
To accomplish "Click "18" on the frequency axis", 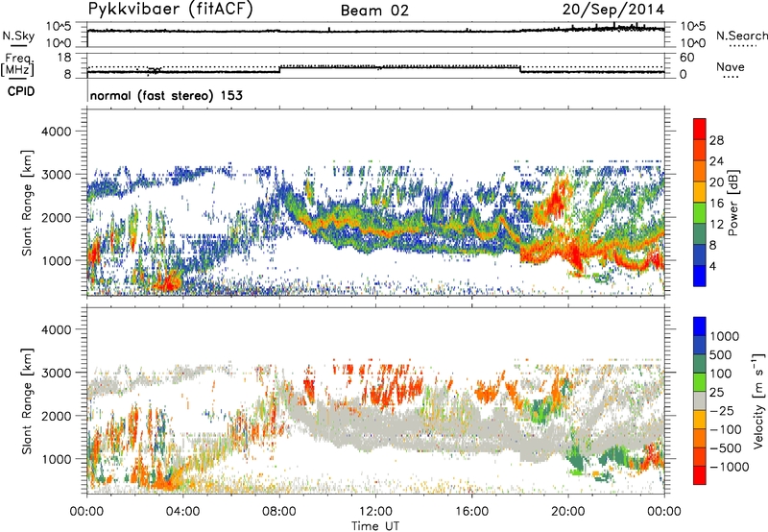I will (x=64, y=58).
